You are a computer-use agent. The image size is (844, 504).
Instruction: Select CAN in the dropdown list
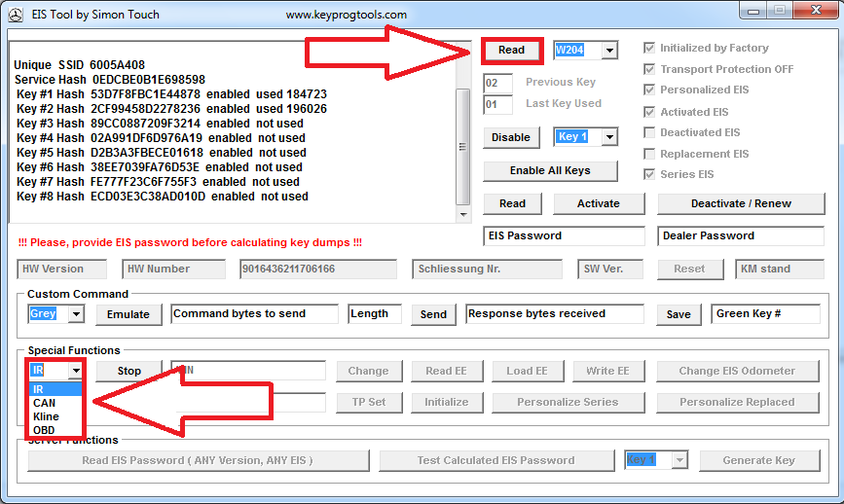coord(55,403)
